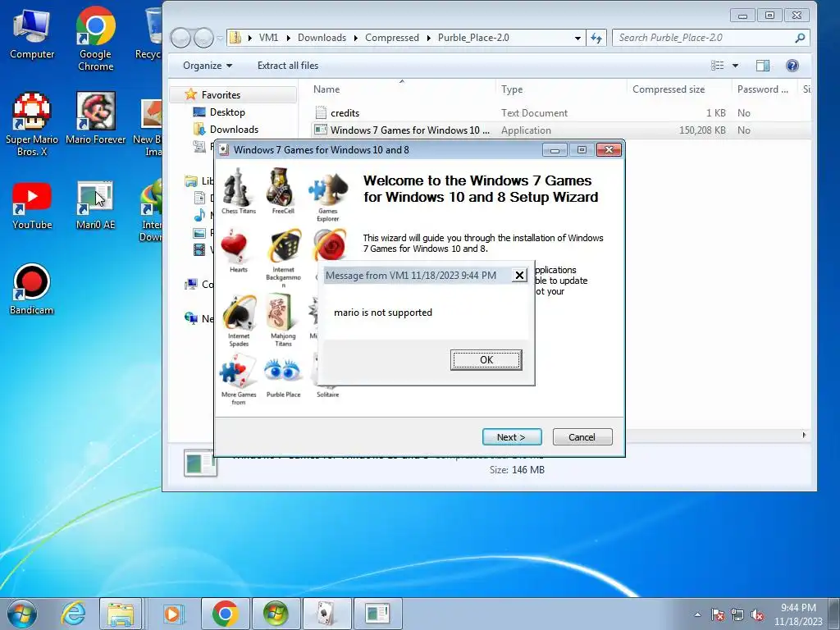This screenshot has height=630, width=840.
Task: Click the horizontal scrollbar right arrow
Action: (804, 435)
